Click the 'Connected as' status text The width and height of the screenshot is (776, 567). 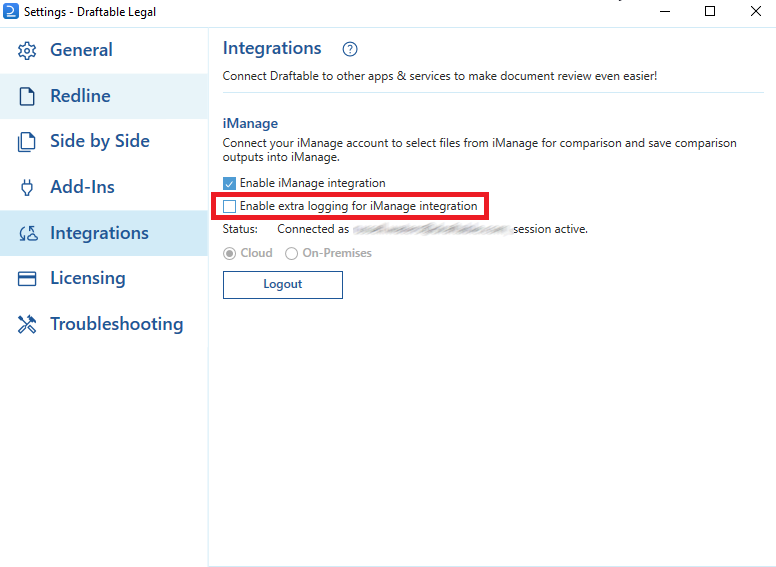point(313,229)
